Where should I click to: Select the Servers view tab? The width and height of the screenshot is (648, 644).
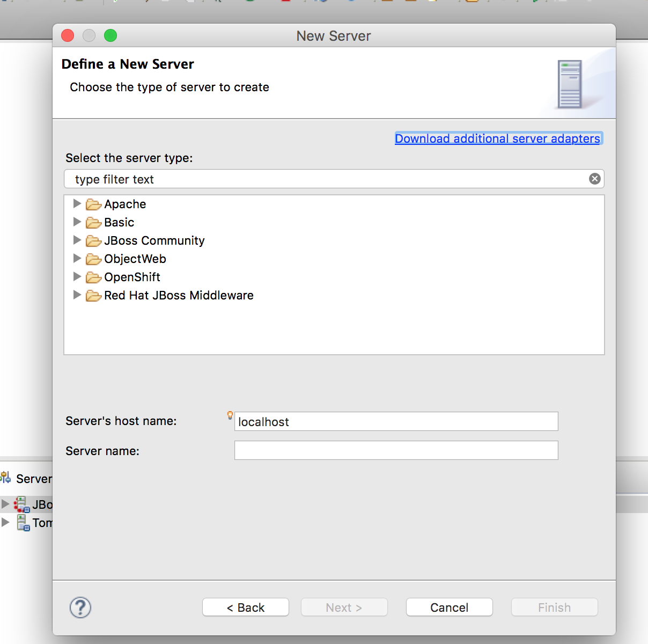tap(27, 478)
